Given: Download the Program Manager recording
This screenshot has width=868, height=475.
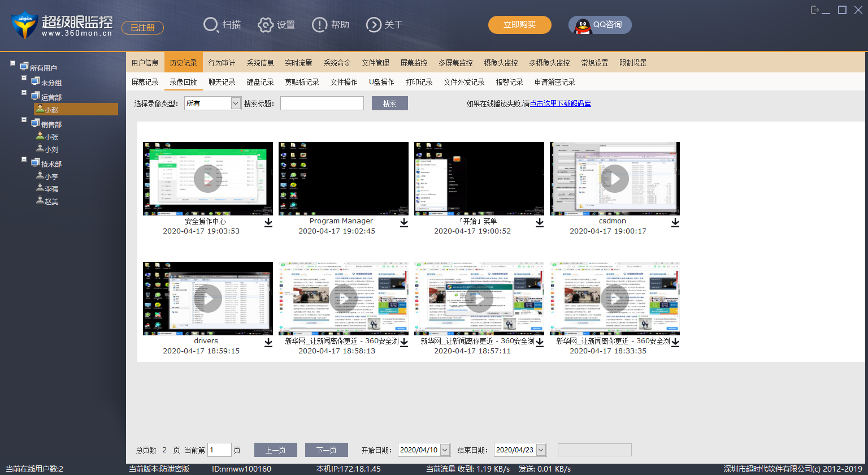Looking at the screenshot, I should 404,223.
